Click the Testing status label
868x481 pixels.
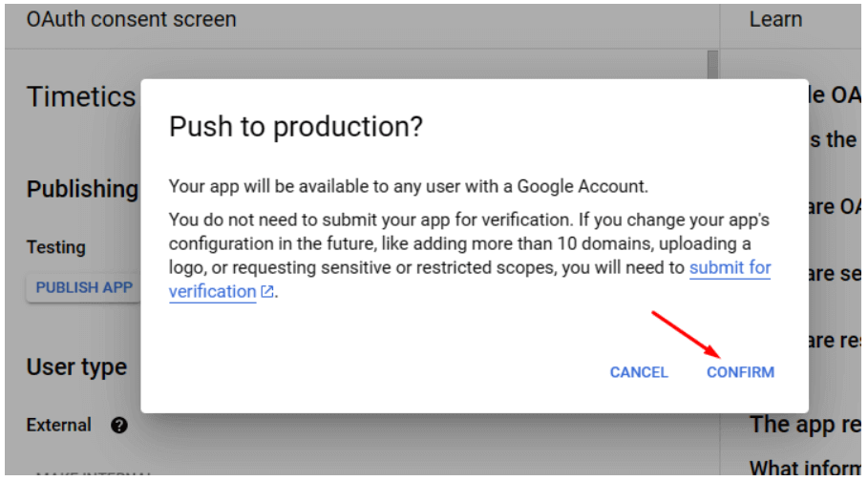click(x=56, y=247)
